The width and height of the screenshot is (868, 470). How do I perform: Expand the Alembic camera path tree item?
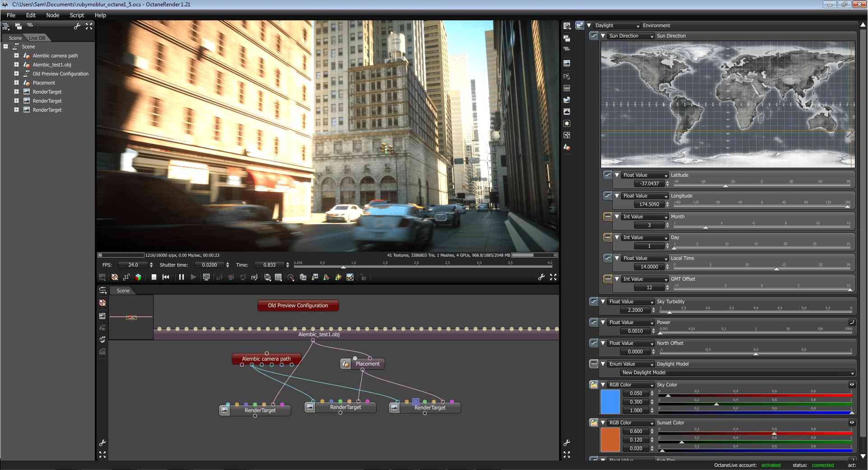pyautogui.click(x=16, y=56)
